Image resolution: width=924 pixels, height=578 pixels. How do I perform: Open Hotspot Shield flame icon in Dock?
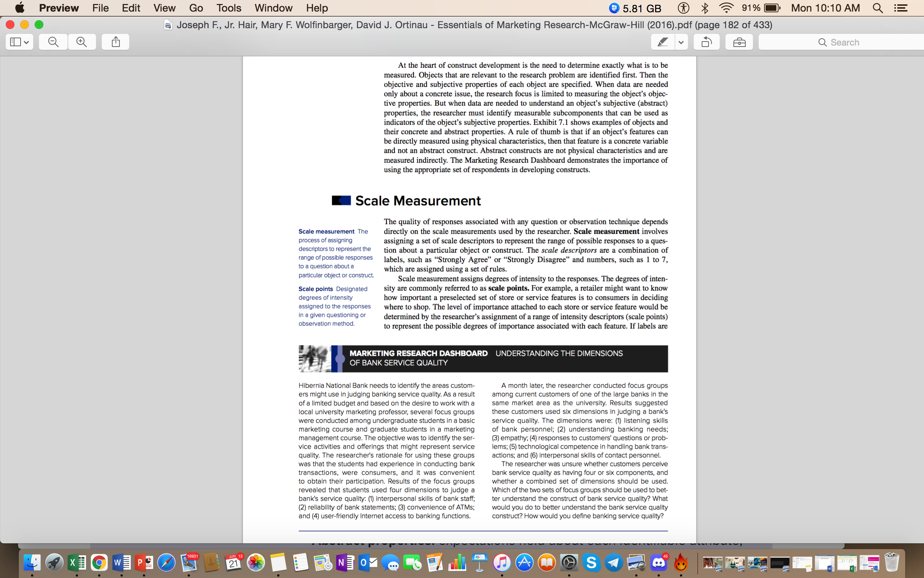(681, 562)
